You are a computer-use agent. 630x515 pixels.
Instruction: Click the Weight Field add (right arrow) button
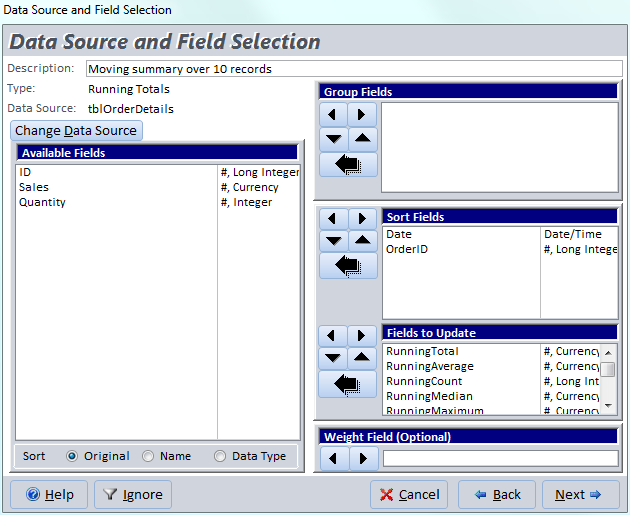click(x=364, y=458)
